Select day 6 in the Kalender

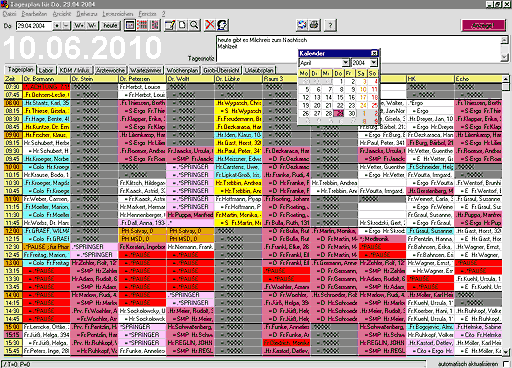tap(318, 89)
